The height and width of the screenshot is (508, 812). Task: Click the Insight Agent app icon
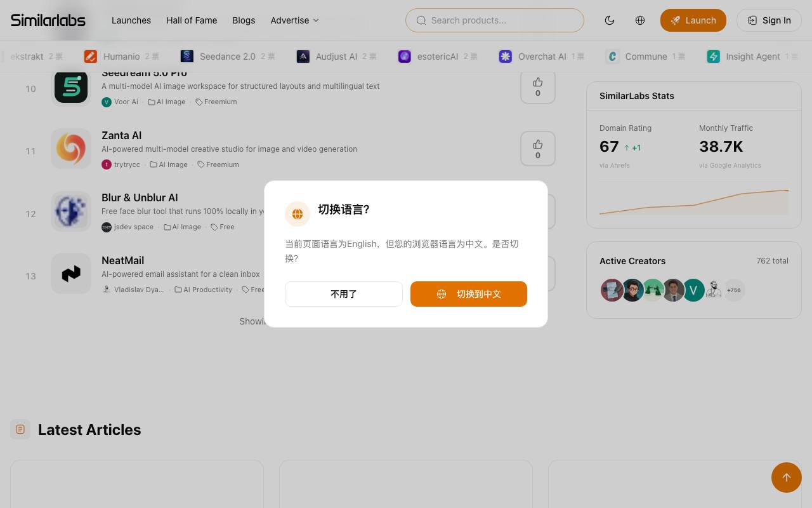pyautogui.click(x=714, y=57)
